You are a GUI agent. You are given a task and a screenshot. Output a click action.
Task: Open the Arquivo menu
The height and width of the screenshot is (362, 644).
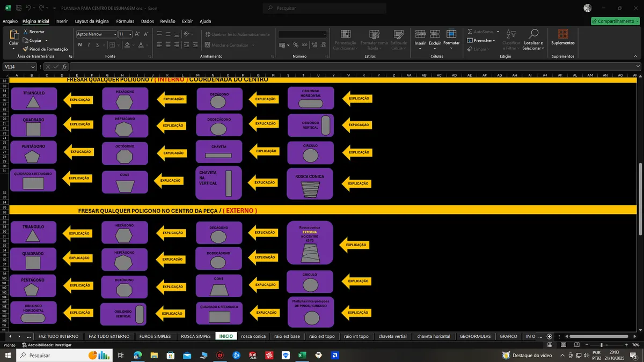10,21
